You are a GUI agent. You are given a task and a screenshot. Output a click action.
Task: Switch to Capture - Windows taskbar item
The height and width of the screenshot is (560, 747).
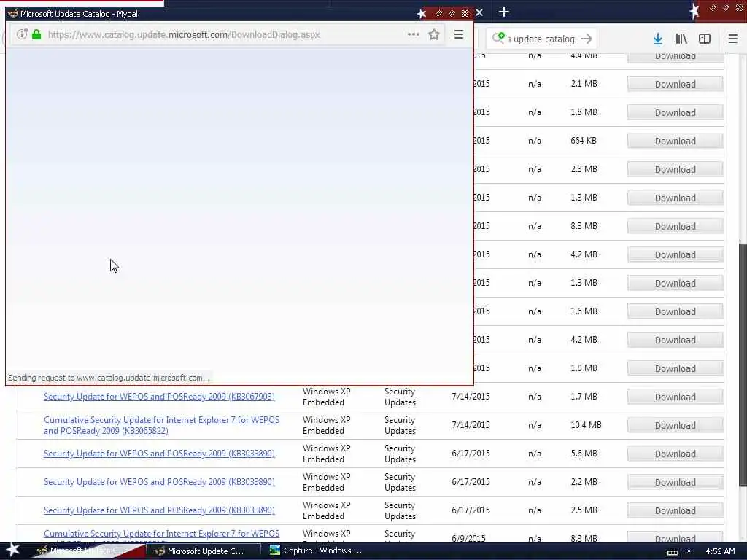tap(317, 551)
